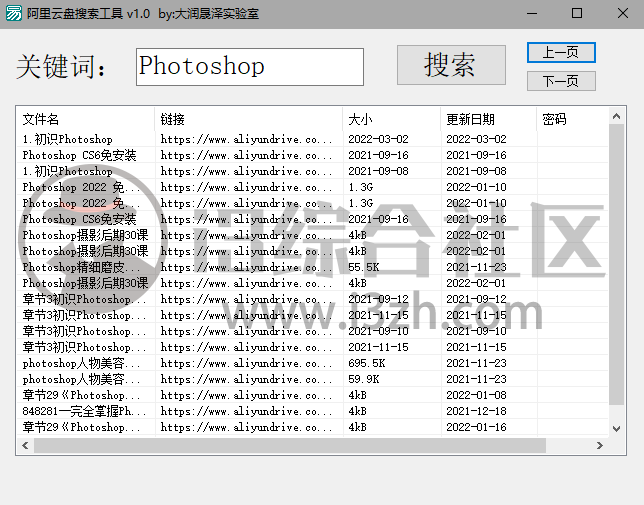This screenshot has width=644, height=505.
Task: Click the up arrow of vertical scrollbar
Action: [616, 116]
